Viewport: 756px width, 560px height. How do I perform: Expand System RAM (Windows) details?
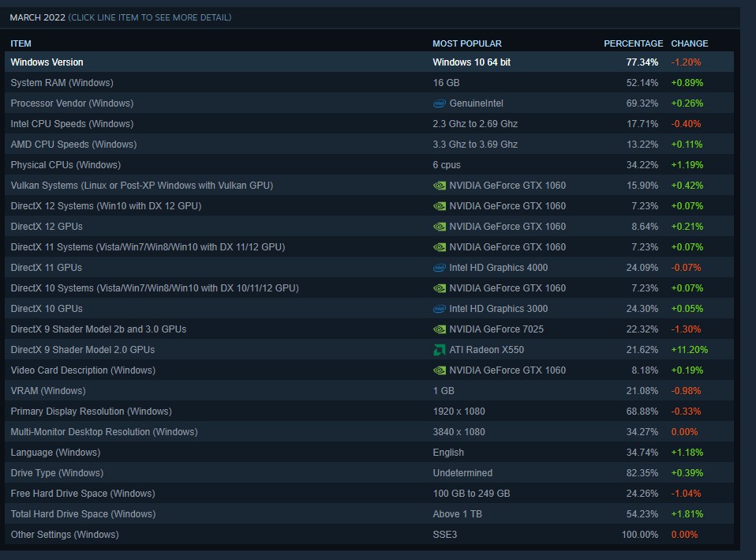[x=62, y=83]
